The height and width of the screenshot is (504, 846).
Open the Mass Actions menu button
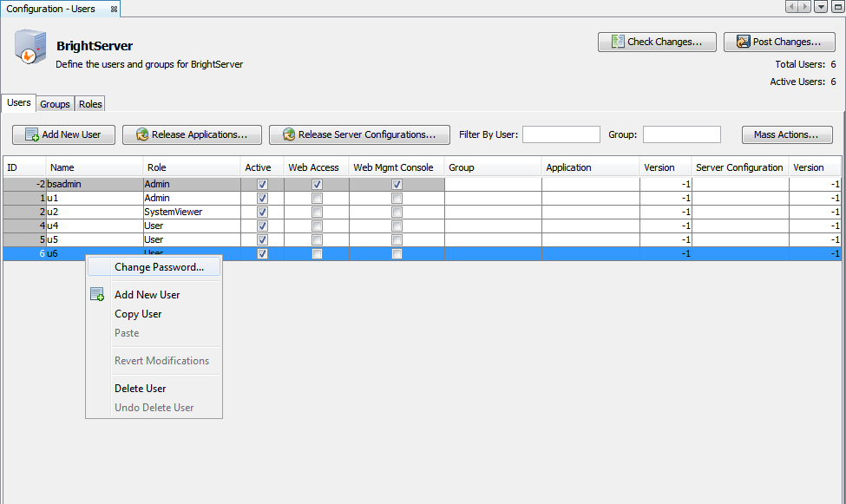pos(786,135)
